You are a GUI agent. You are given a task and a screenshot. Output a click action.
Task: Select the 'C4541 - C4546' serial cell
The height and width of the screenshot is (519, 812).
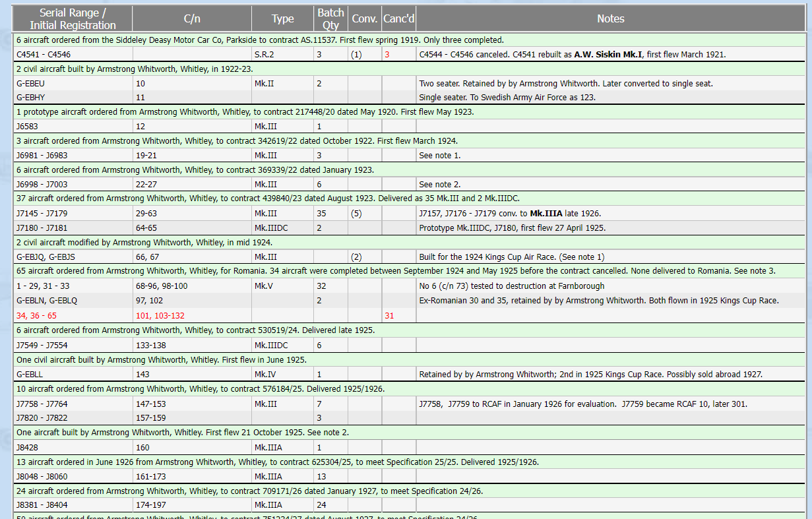(73, 54)
